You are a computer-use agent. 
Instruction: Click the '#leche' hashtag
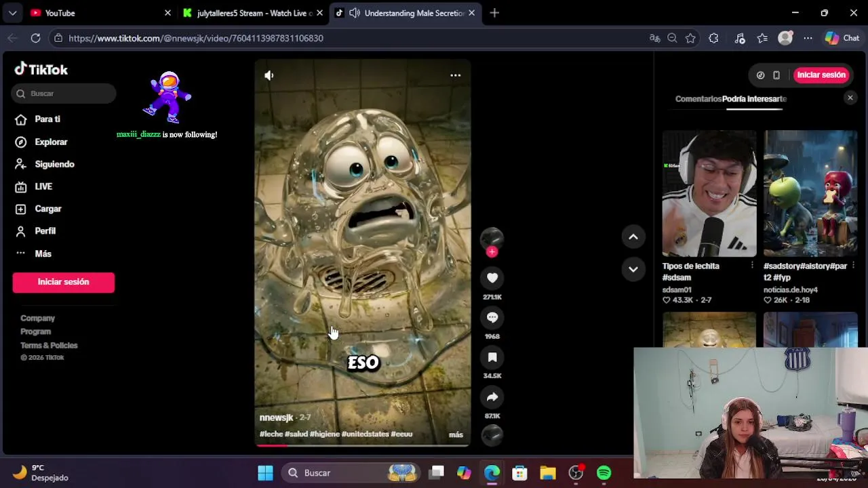point(271,434)
